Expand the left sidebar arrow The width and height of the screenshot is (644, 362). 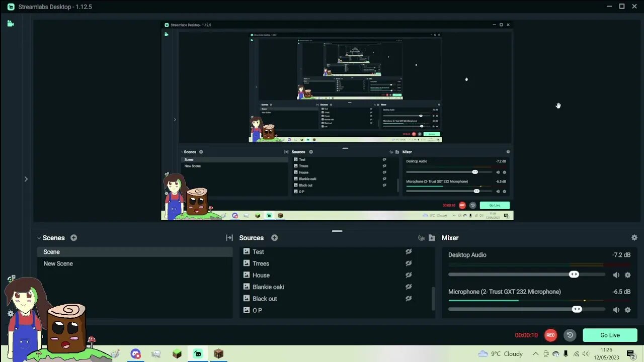click(26, 179)
